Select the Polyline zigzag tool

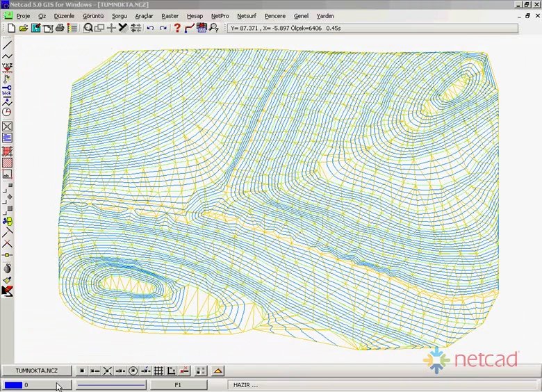[7, 56]
